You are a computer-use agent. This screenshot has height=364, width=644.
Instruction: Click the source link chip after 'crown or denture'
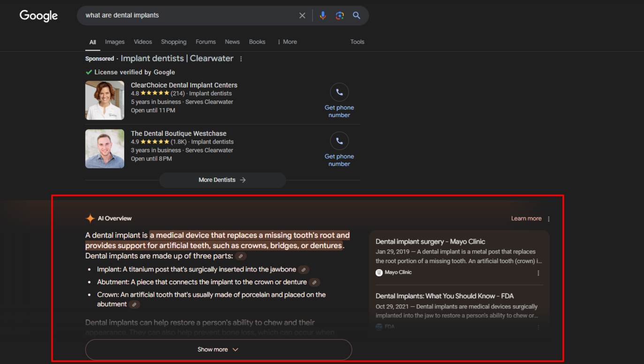[x=315, y=282]
